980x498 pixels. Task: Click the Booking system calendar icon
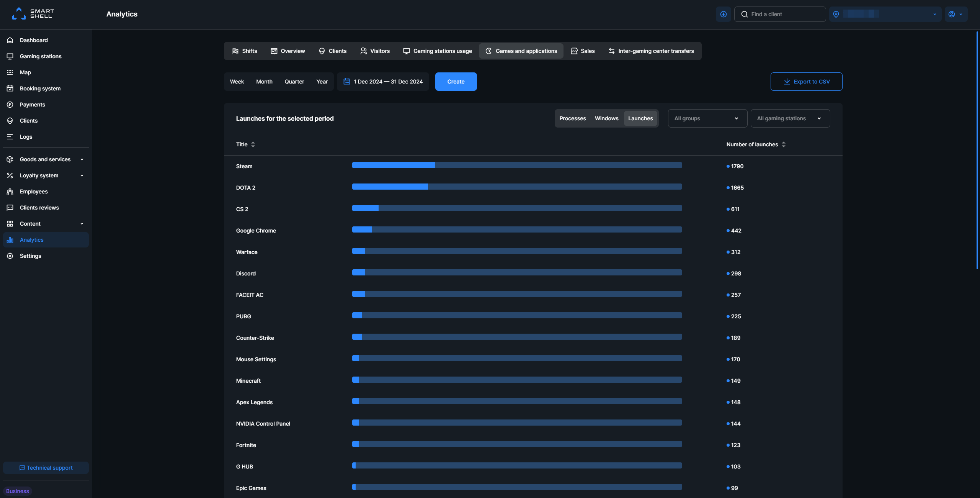(10, 88)
